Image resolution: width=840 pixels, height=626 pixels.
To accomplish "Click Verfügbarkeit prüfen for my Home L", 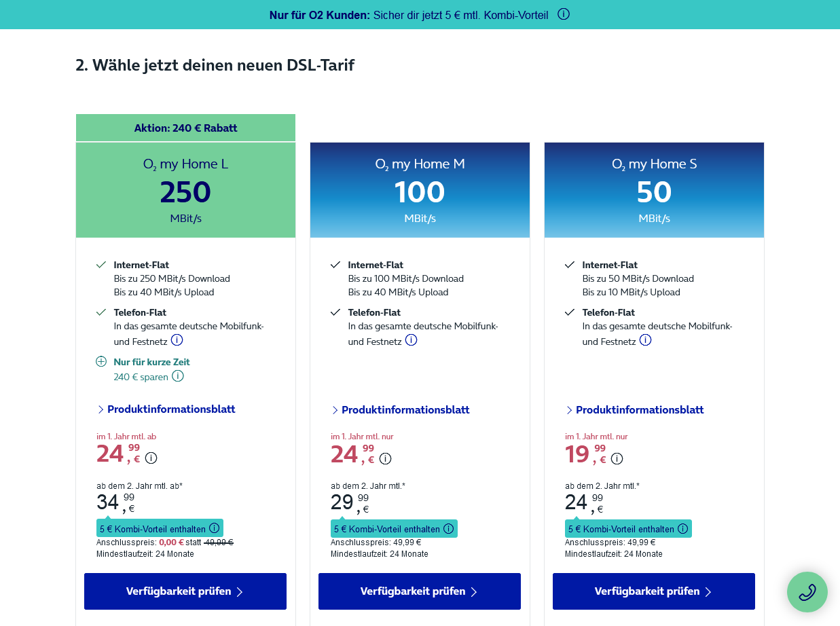I will (x=185, y=591).
